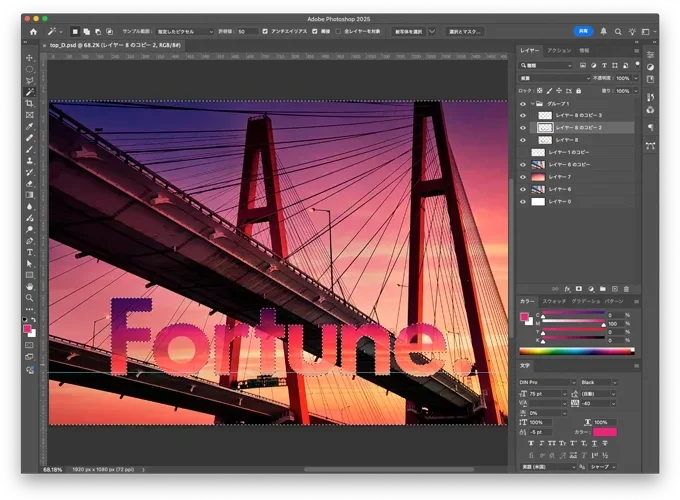Image resolution: width=680 pixels, height=500 pixels.
Task: Select the Zoom tool in the toolbar
Action: [30, 297]
